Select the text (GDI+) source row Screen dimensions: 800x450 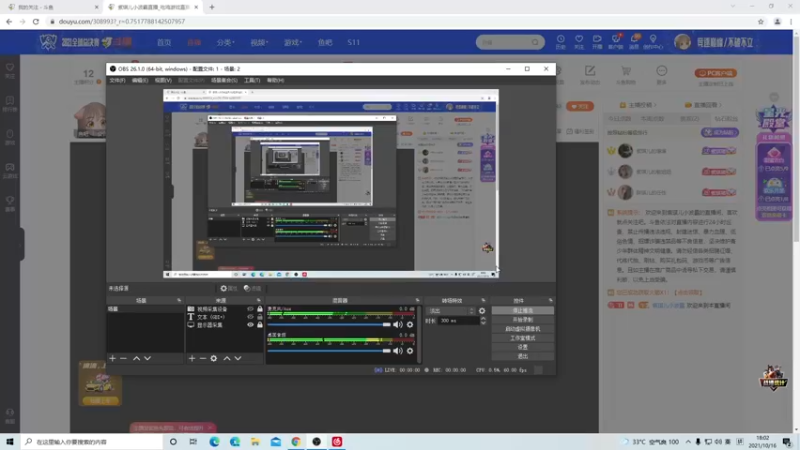224,317
